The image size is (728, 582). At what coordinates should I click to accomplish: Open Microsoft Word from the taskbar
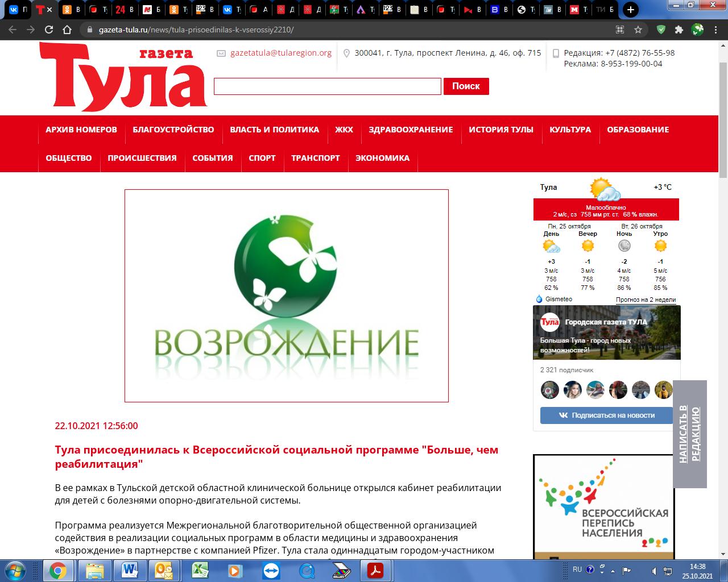130,571
